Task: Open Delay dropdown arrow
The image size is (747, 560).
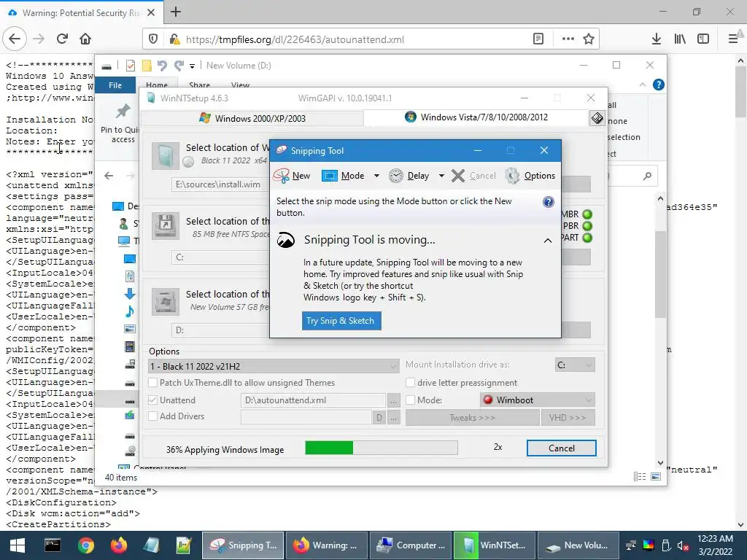Action: tap(441, 176)
